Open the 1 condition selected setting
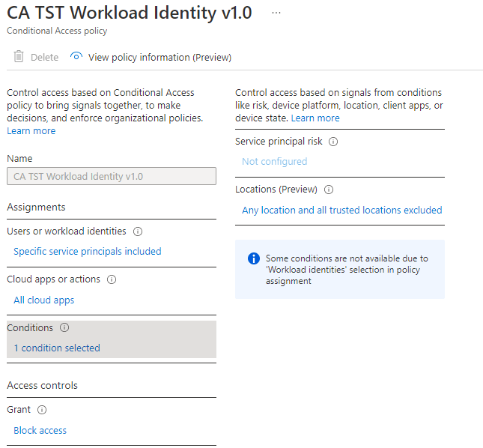The width and height of the screenshot is (483, 448). pos(56,348)
